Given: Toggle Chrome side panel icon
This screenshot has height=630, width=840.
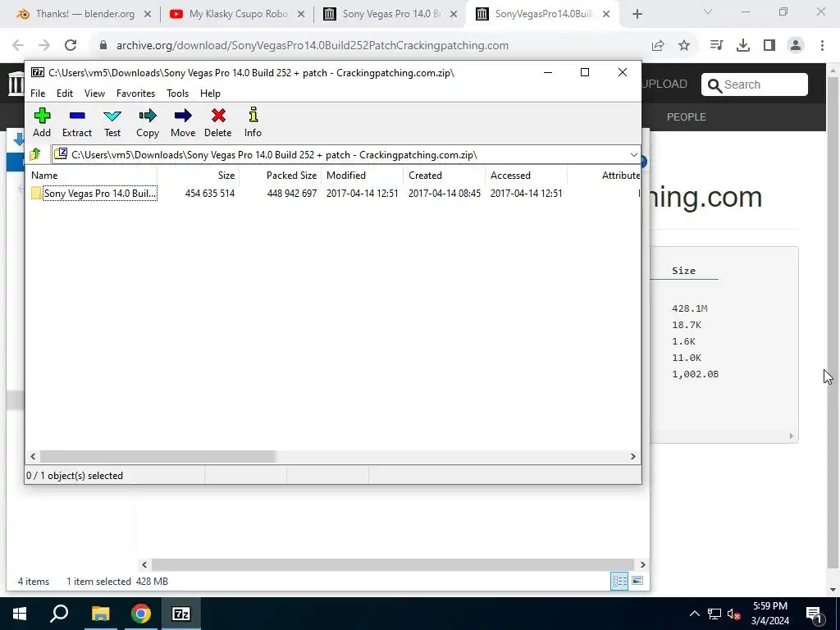Looking at the screenshot, I should tap(769, 46).
